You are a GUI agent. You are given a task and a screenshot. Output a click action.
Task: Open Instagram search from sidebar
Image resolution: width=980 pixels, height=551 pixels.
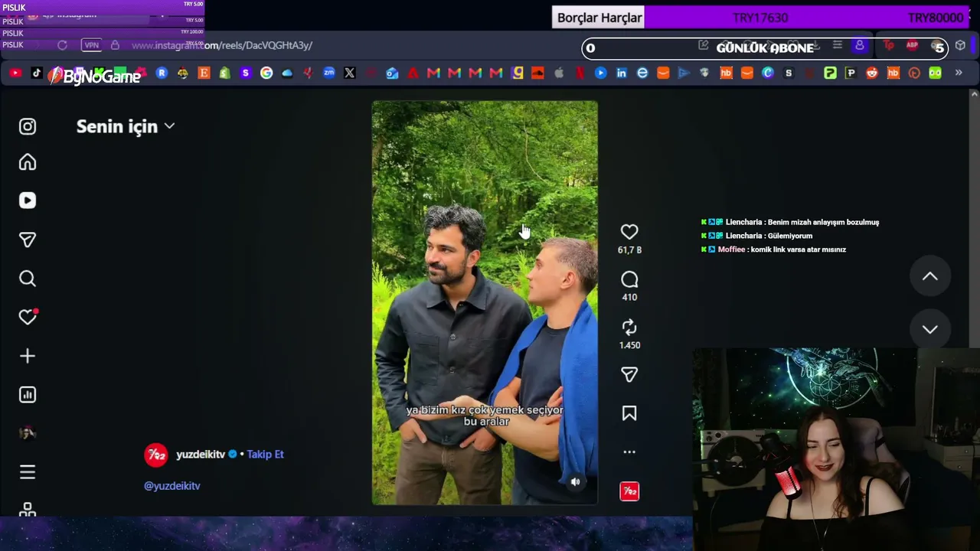28,279
